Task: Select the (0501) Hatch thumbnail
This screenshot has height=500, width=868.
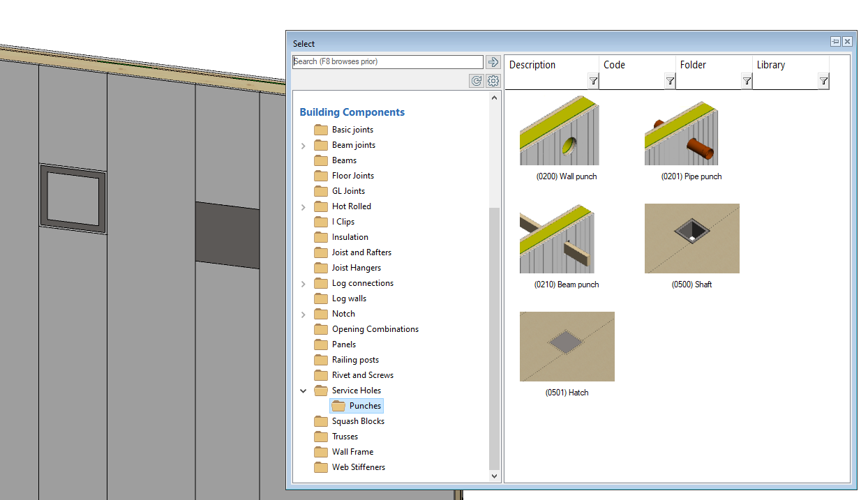Action: click(567, 347)
